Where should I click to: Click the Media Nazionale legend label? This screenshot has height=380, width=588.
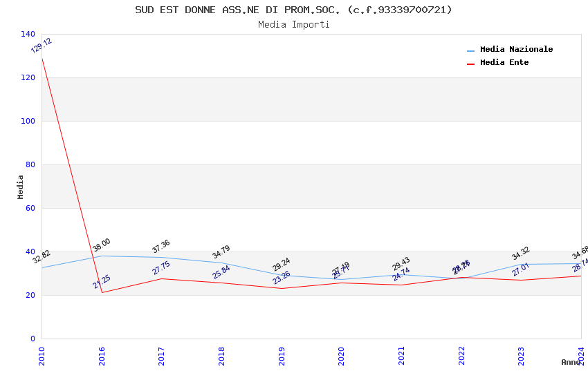(x=516, y=49)
